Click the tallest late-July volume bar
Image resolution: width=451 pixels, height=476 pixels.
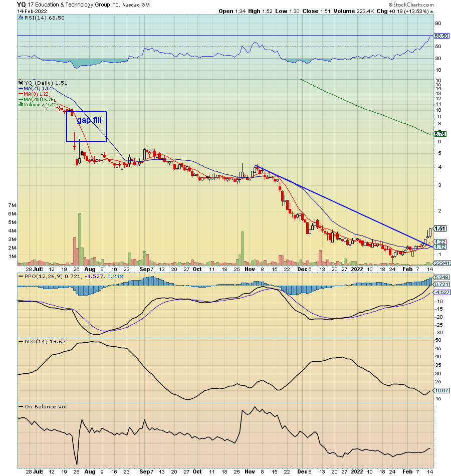pyautogui.click(x=80, y=239)
